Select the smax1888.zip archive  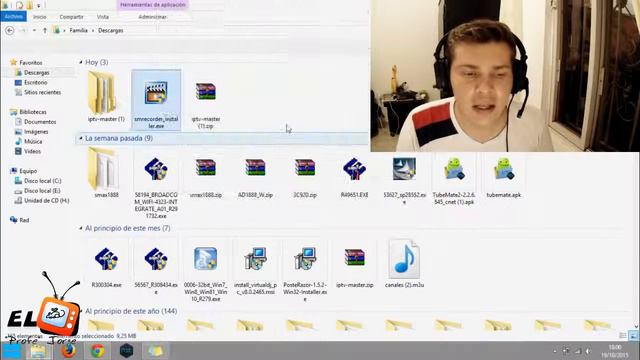click(x=206, y=178)
